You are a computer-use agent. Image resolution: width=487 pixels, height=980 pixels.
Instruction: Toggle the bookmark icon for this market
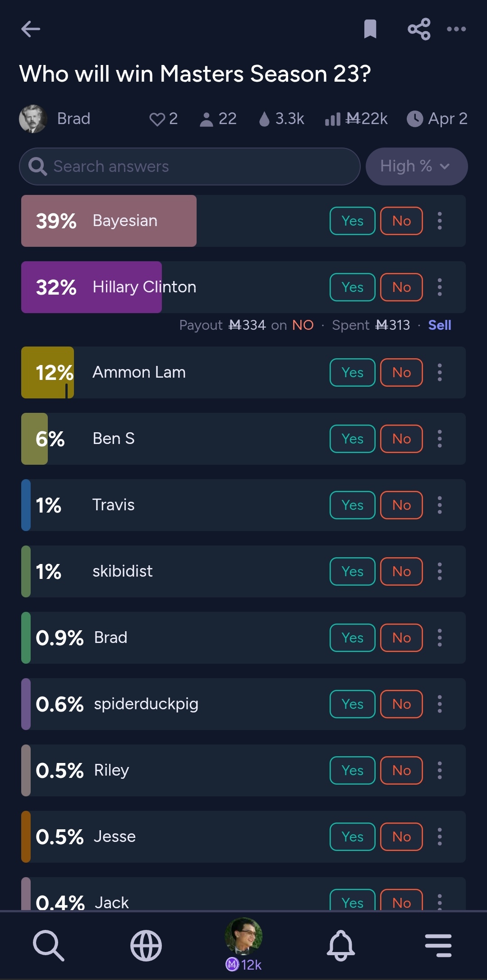[370, 29]
